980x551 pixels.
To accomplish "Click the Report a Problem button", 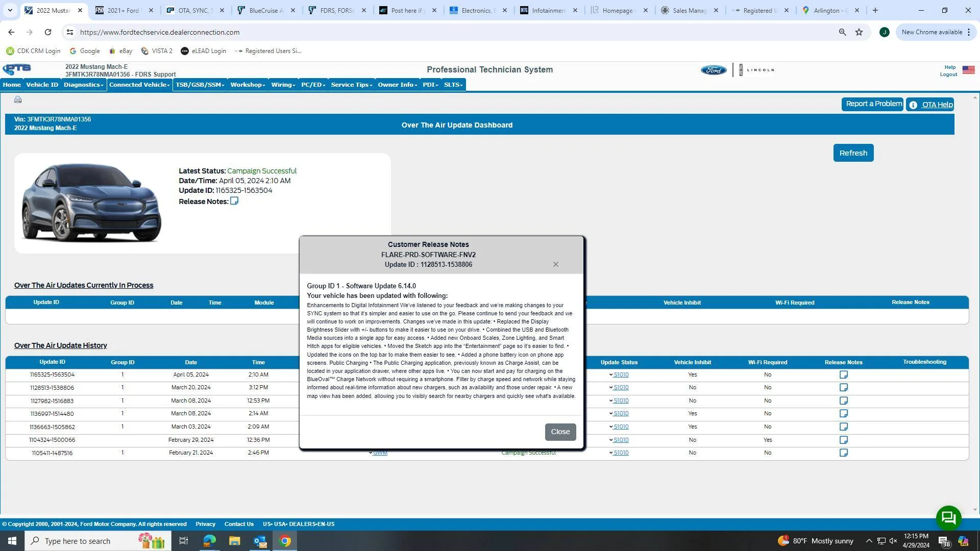I will (872, 104).
